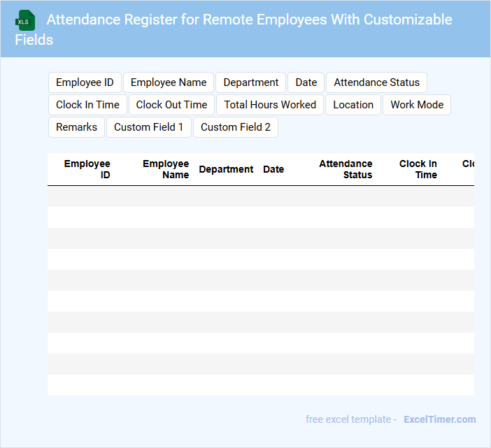Image resolution: width=491 pixels, height=448 pixels.
Task: Click the Department field tag
Action: point(250,82)
